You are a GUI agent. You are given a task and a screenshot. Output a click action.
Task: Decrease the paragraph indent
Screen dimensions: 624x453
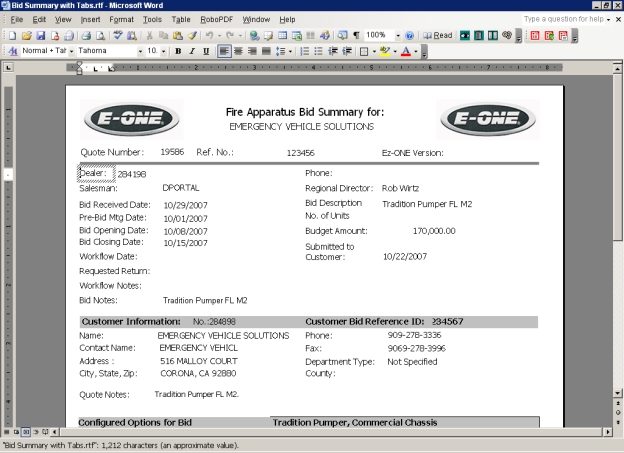coord(333,51)
